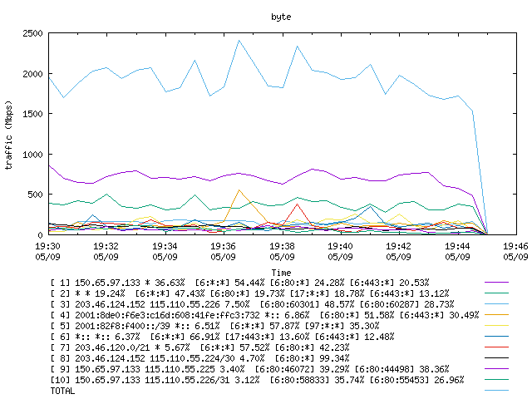Select the 1500 y-axis tick label
The width and height of the screenshot is (532, 399).
click(33, 114)
